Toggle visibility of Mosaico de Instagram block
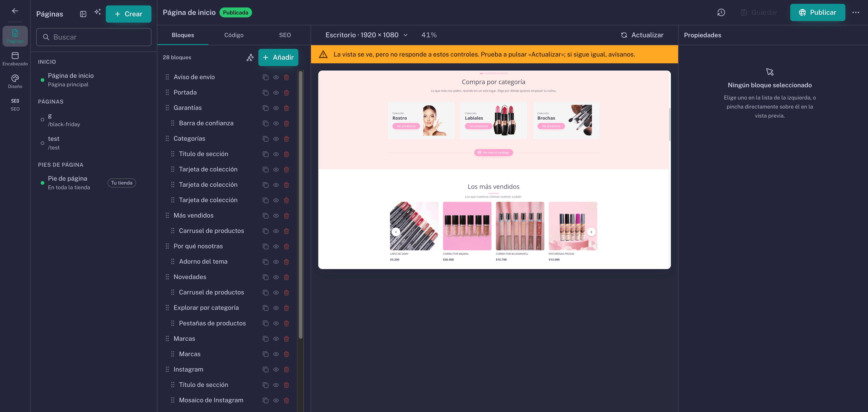Screen dimensions: 868x412 (276, 400)
